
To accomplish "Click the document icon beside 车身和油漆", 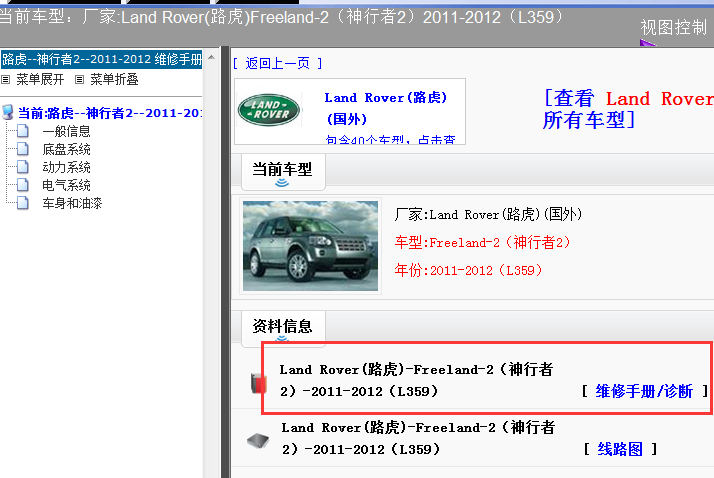I will coord(23,203).
